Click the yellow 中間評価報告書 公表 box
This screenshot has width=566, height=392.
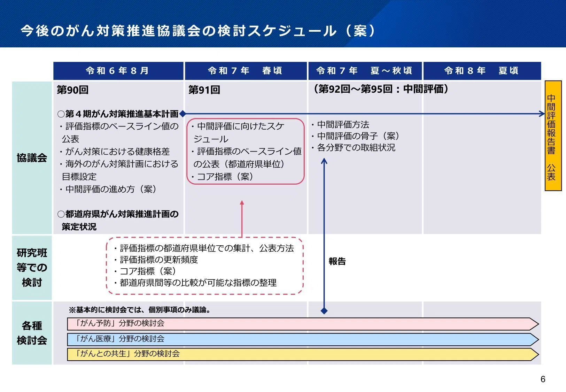pyautogui.click(x=553, y=136)
